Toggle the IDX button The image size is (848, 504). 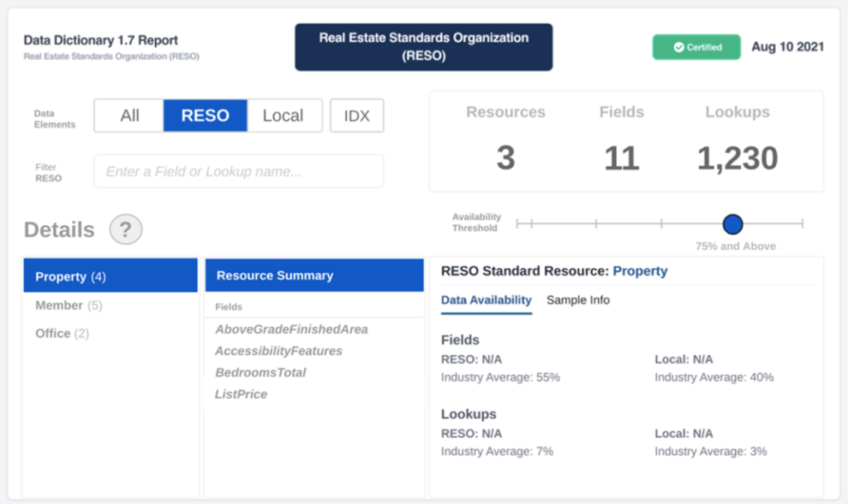pos(357,116)
